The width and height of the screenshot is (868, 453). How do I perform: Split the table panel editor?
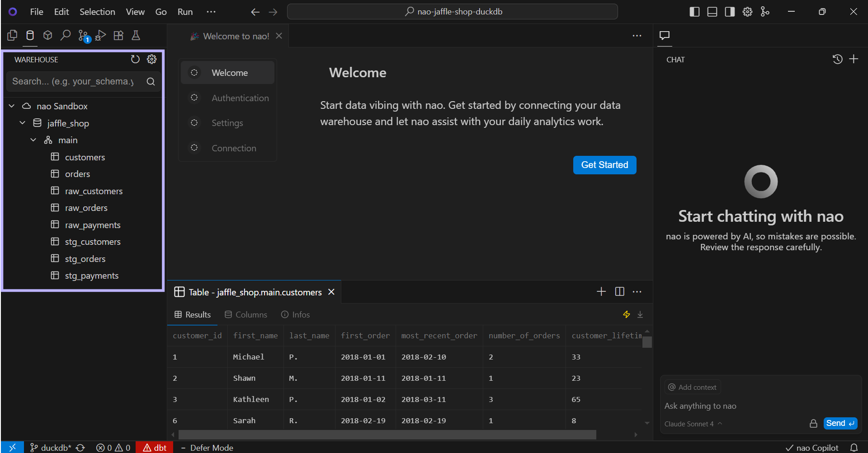click(620, 292)
